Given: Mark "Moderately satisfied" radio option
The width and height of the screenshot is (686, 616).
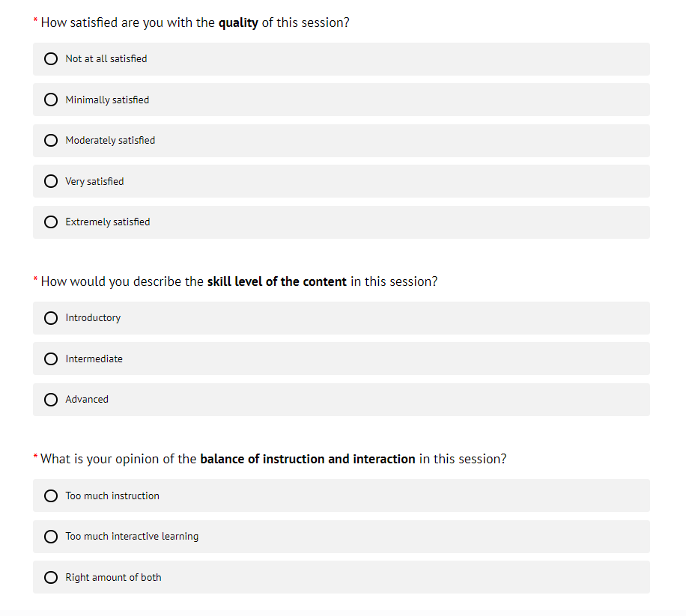Looking at the screenshot, I should coord(51,141).
